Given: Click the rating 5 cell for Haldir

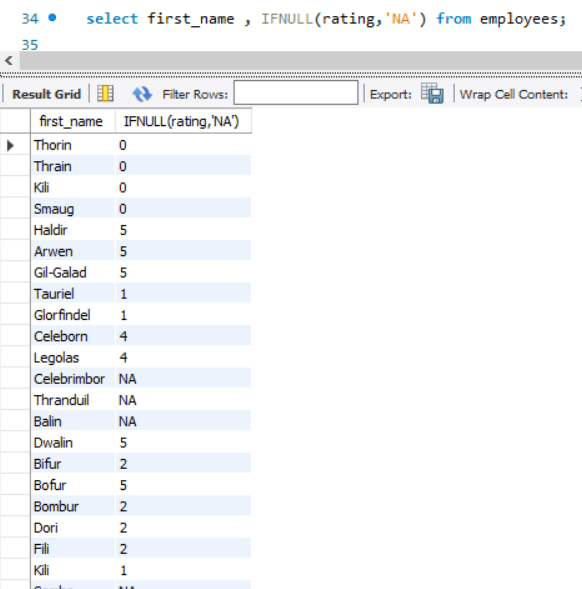Looking at the screenshot, I should pos(183,230).
